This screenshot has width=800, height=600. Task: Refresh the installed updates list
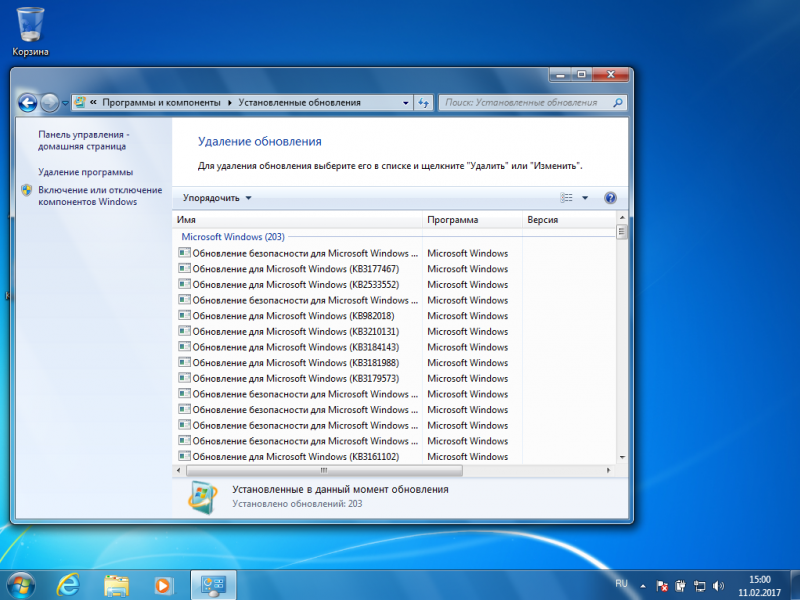click(423, 103)
